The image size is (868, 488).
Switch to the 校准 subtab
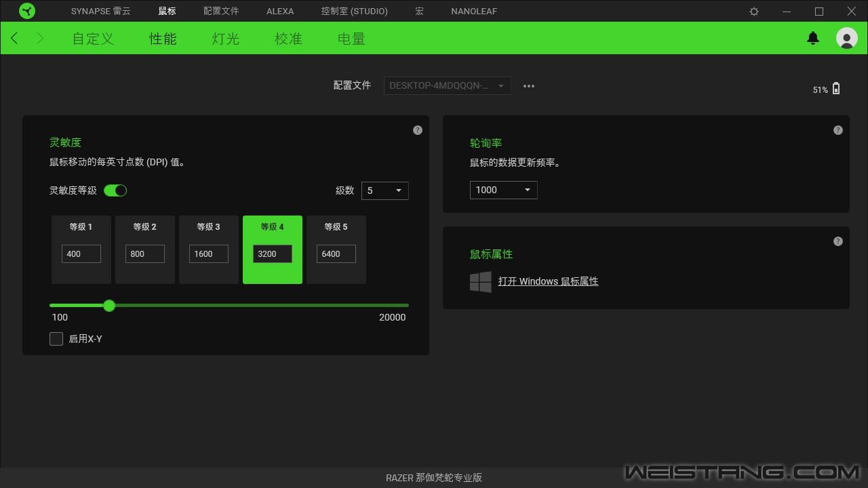click(x=288, y=39)
